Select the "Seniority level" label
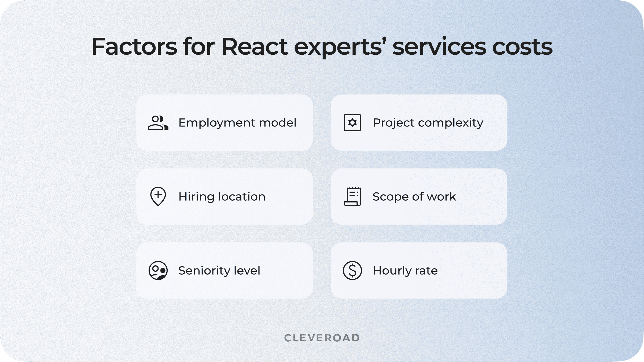The height and width of the screenshot is (362, 644). 219,271
